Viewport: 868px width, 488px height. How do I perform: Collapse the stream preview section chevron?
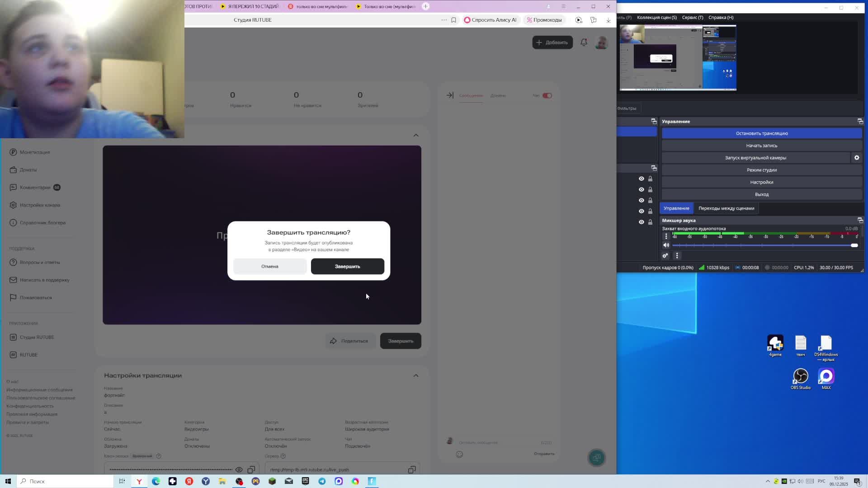pos(415,135)
